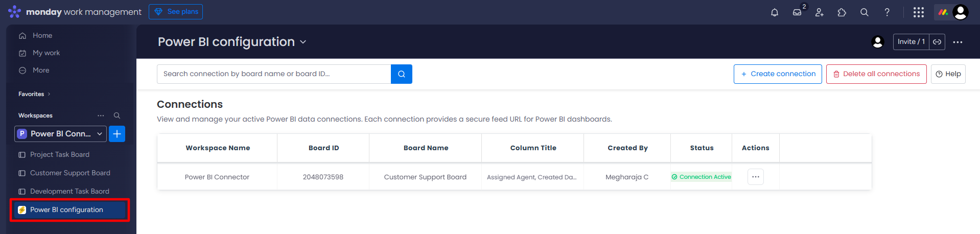This screenshot has height=234, width=980.
Task: Open the Power BI configuration title dropdown
Action: point(303,42)
